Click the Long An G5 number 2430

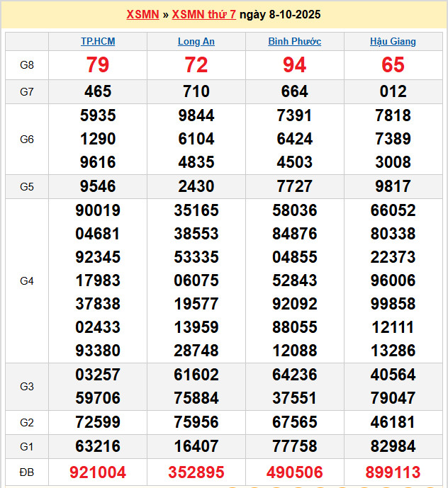coord(196,186)
